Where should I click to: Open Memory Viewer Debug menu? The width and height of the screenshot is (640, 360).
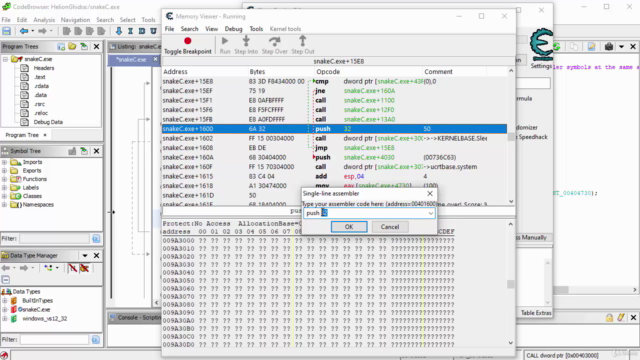[x=233, y=29]
